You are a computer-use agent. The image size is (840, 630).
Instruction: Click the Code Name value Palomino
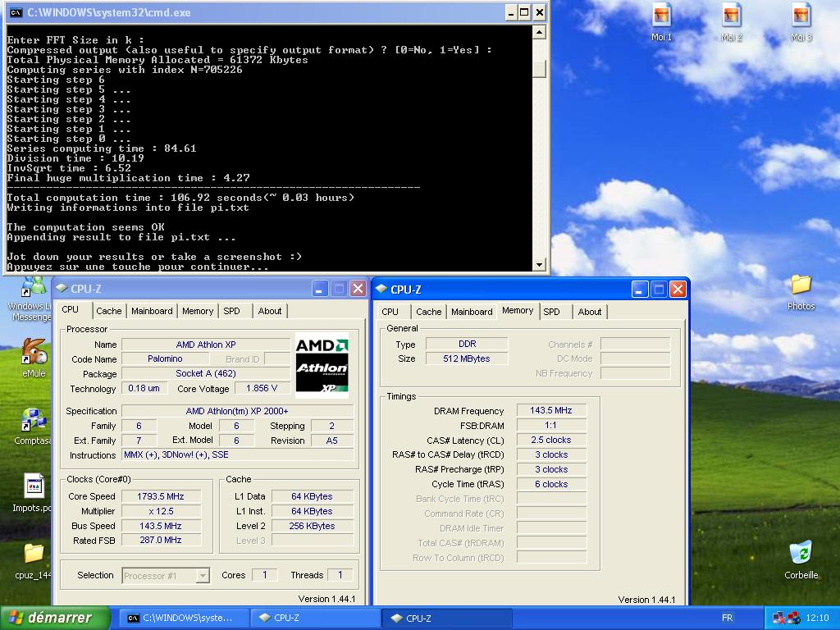pos(165,359)
